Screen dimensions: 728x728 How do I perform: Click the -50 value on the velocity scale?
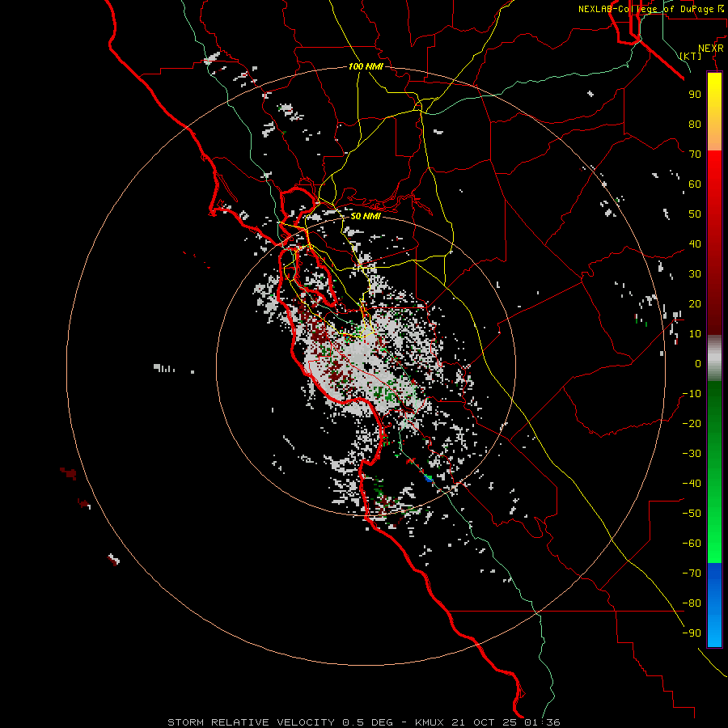[x=692, y=514]
